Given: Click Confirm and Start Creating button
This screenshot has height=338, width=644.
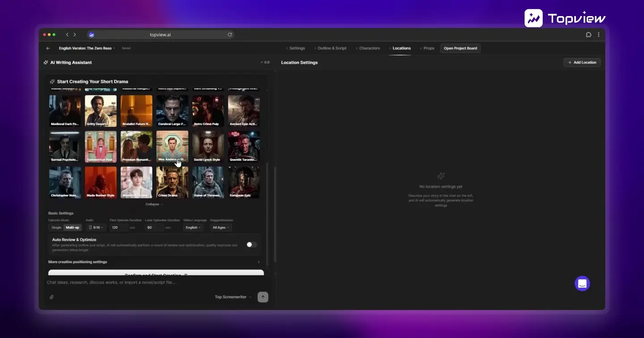Looking at the screenshot, I should tap(156, 272).
